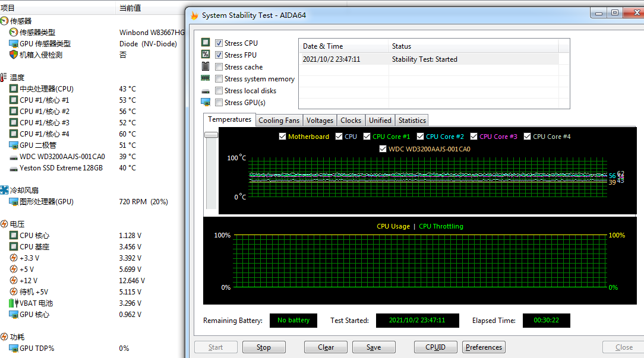Select the Stability Test: Started log entry
Viewport: 644px width, 358px height.
tap(428, 59)
